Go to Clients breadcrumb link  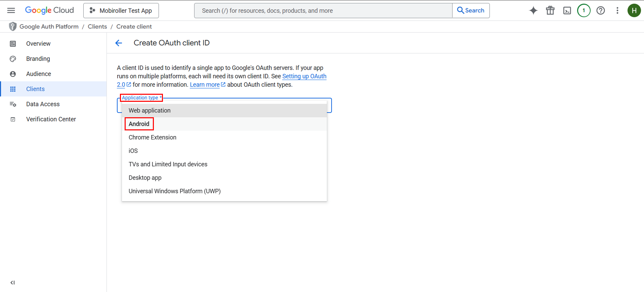click(97, 27)
